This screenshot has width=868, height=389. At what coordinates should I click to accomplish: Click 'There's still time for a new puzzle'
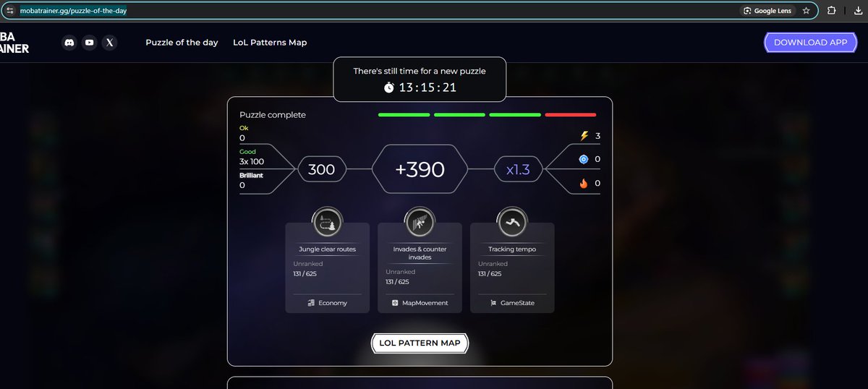coord(420,71)
